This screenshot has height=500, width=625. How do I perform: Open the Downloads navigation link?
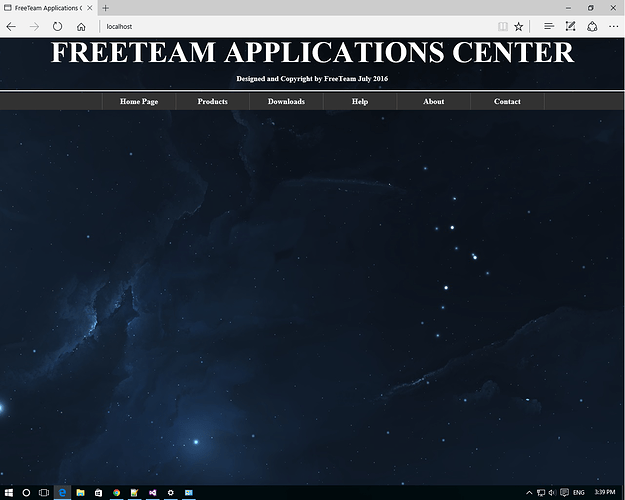[x=286, y=101]
